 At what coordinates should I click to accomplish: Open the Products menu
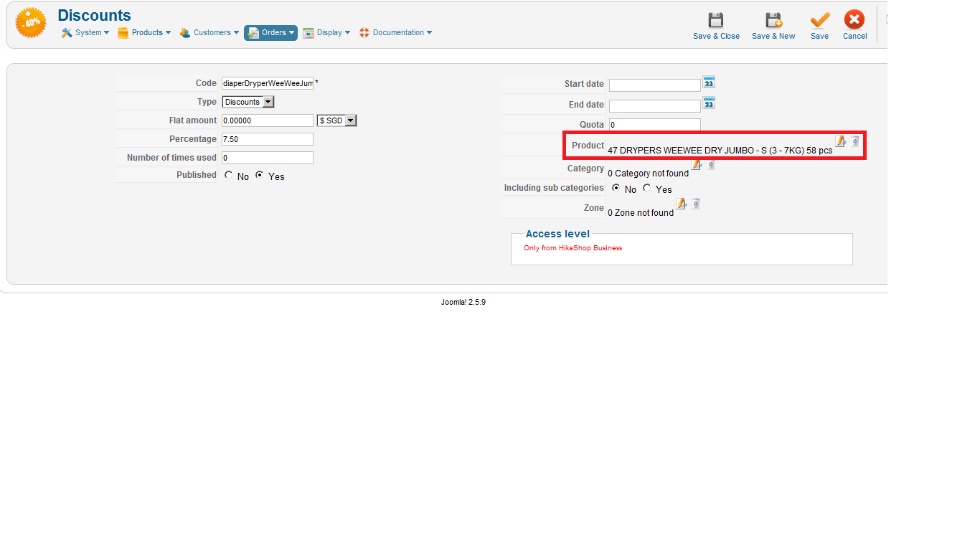click(144, 32)
